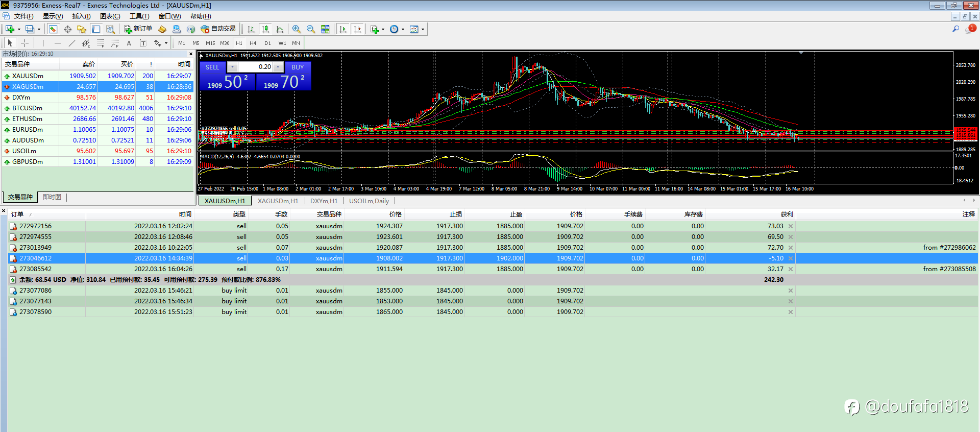
Task: Switch timeframe to M15
Action: coord(210,43)
